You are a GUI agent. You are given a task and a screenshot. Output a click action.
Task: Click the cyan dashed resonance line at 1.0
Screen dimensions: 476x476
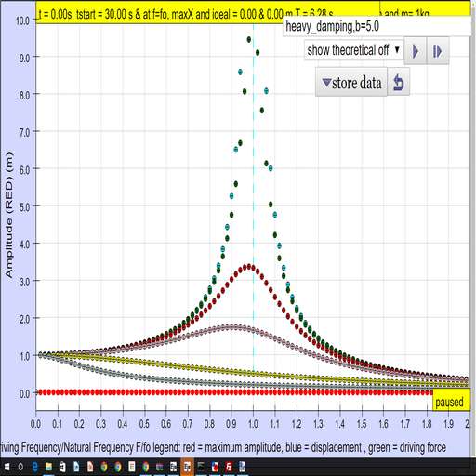253,217
